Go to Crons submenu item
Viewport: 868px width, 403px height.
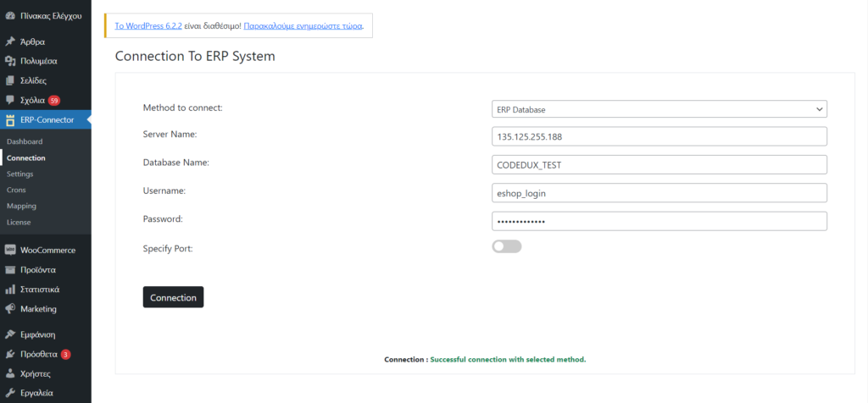tap(16, 190)
